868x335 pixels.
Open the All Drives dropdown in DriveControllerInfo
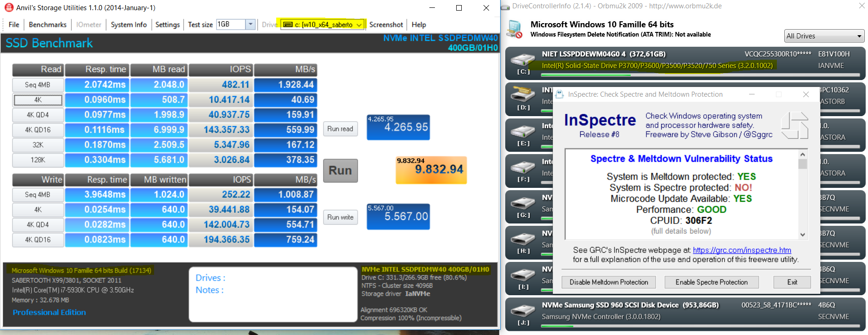[824, 36]
